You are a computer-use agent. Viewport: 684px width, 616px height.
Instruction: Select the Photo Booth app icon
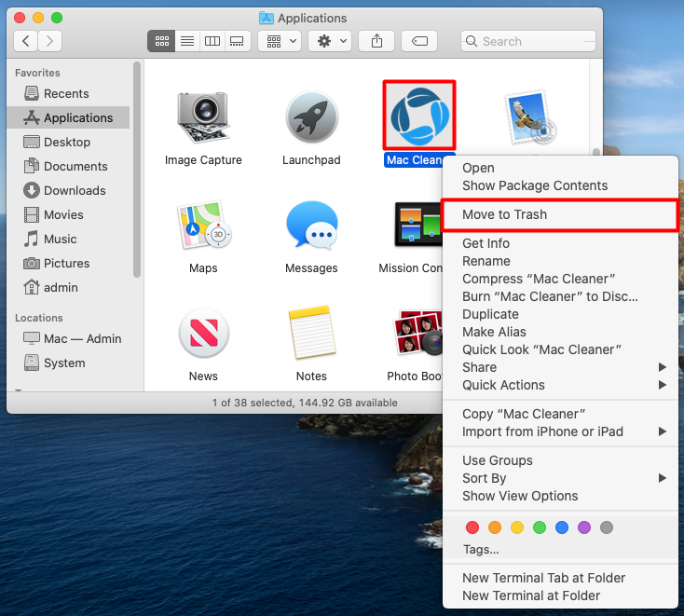417,332
